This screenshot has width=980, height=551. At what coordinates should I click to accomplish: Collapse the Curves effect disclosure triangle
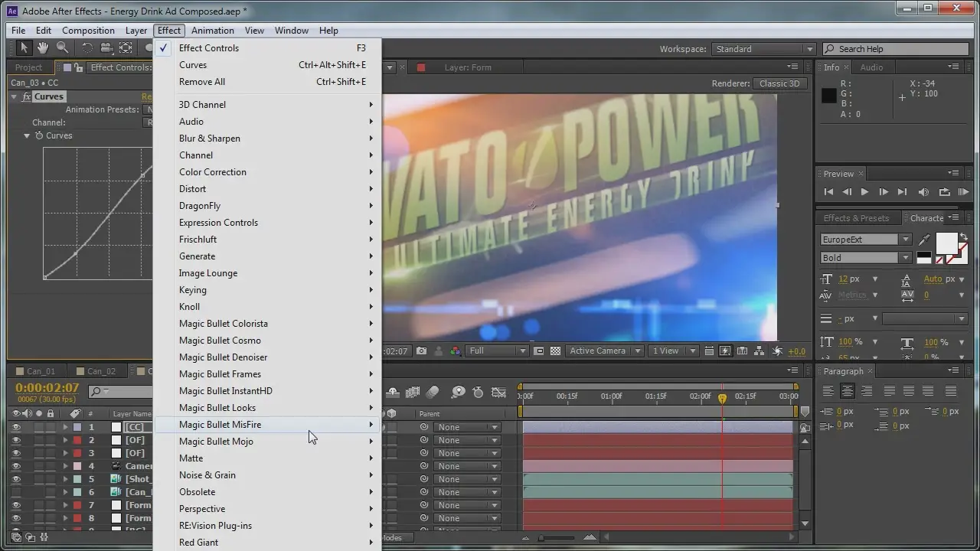click(14, 97)
